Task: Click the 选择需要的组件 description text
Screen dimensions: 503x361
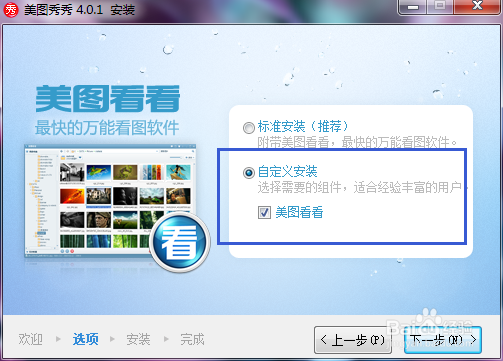Action: (362, 188)
